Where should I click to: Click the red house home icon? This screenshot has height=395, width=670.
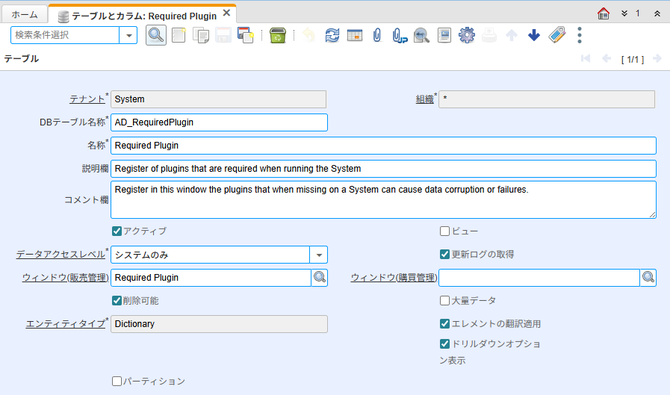click(x=603, y=14)
